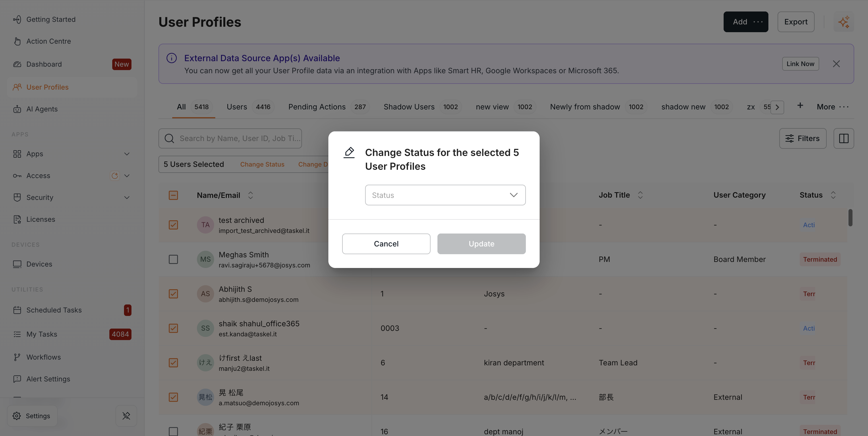868x436 pixels.
Task: Click the Settings gear icon
Action: pos(17,416)
